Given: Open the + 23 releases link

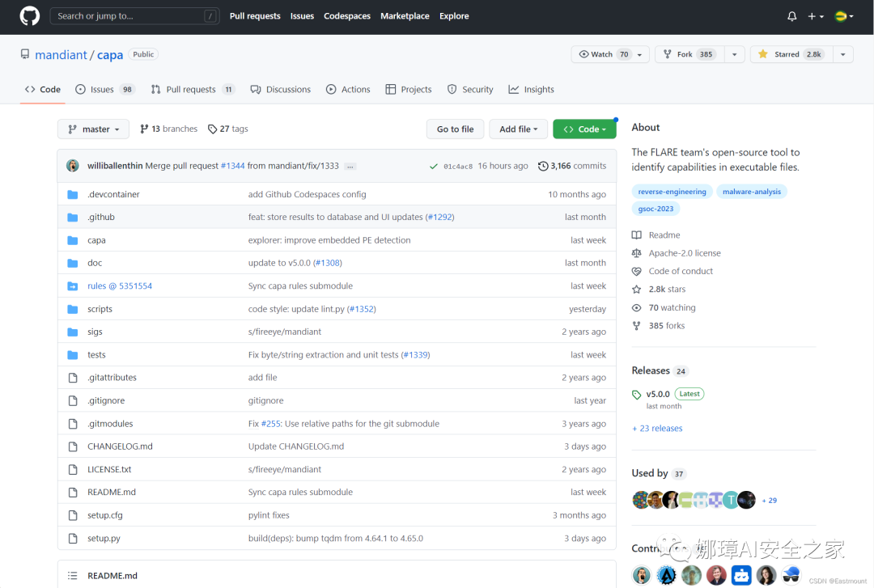Looking at the screenshot, I should (657, 429).
